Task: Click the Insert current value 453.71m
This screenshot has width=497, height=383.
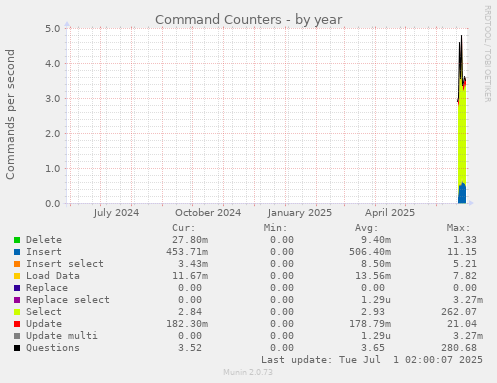Action: [x=187, y=252]
